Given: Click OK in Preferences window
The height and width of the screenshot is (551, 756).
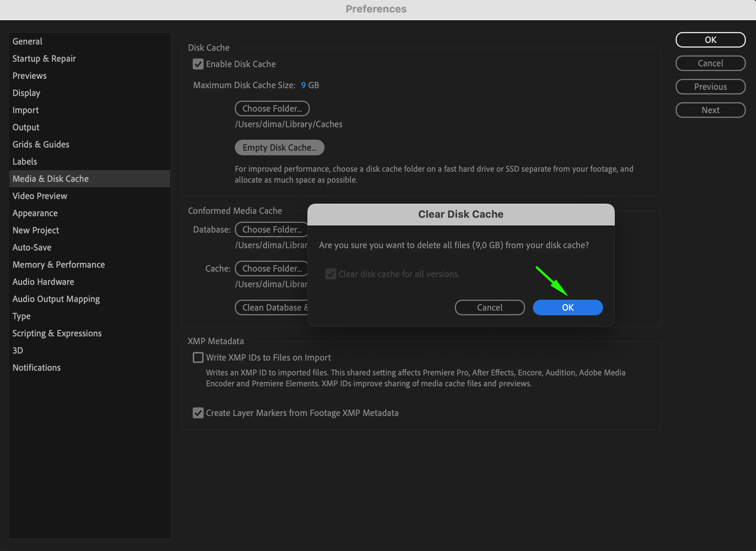Looking at the screenshot, I should point(710,40).
